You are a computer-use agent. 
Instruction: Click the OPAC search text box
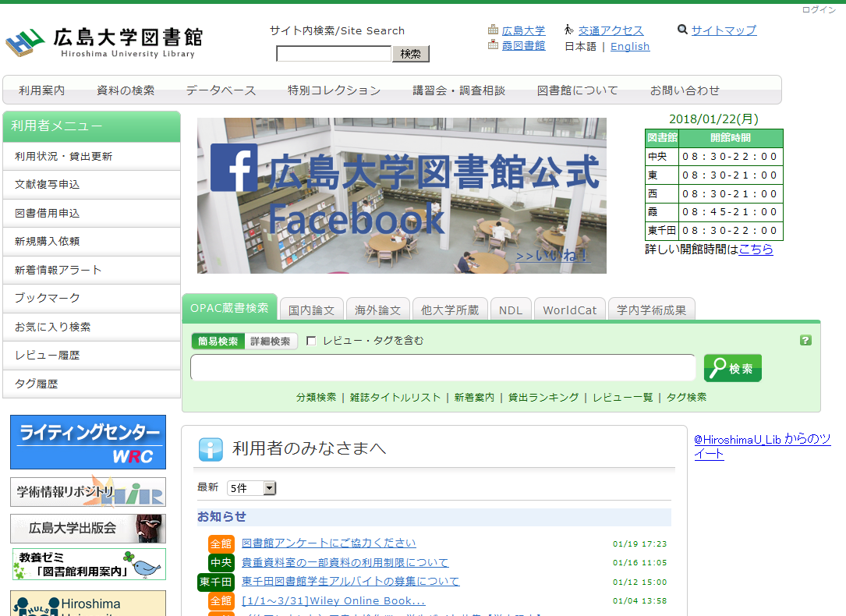[443, 367]
